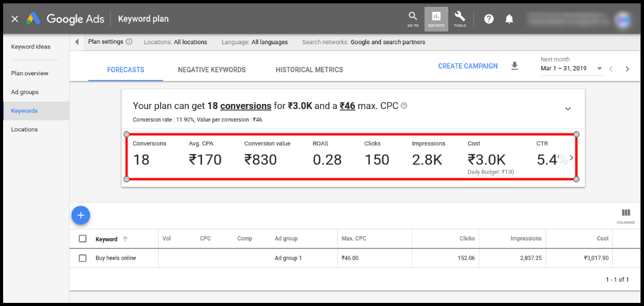Click the Vol column header
This screenshot has width=644, height=306.
click(x=166, y=239)
